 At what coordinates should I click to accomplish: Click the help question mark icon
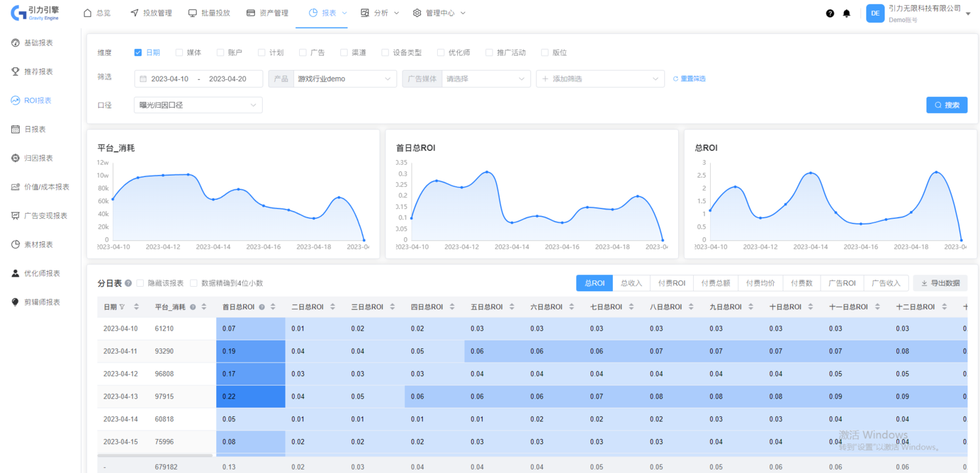(x=830, y=13)
